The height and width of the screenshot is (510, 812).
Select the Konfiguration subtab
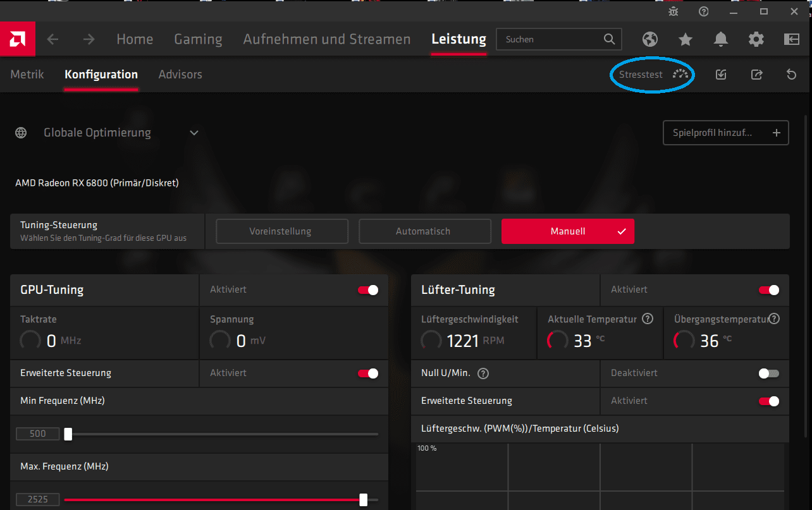[x=101, y=75]
